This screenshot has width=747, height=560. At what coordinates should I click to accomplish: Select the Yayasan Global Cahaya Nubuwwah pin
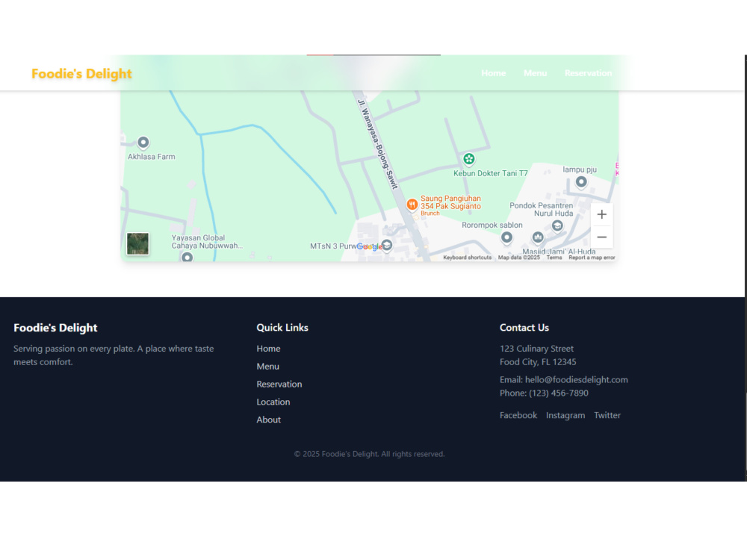click(187, 257)
